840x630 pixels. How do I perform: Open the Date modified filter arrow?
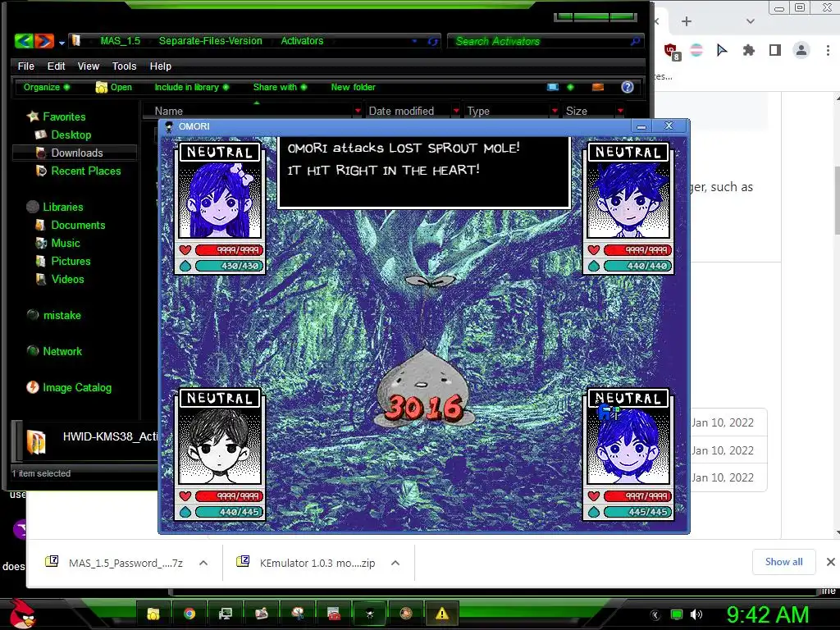(456, 111)
